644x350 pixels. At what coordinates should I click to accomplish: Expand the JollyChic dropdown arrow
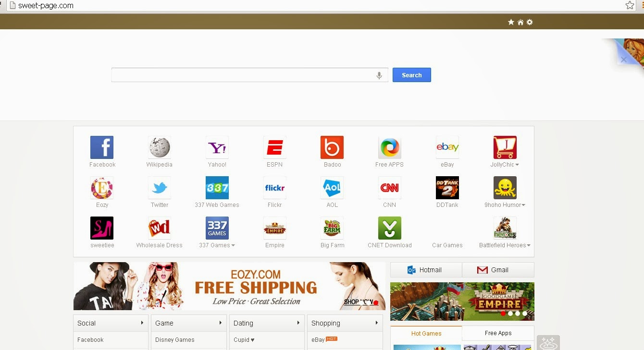tap(517, 165)
